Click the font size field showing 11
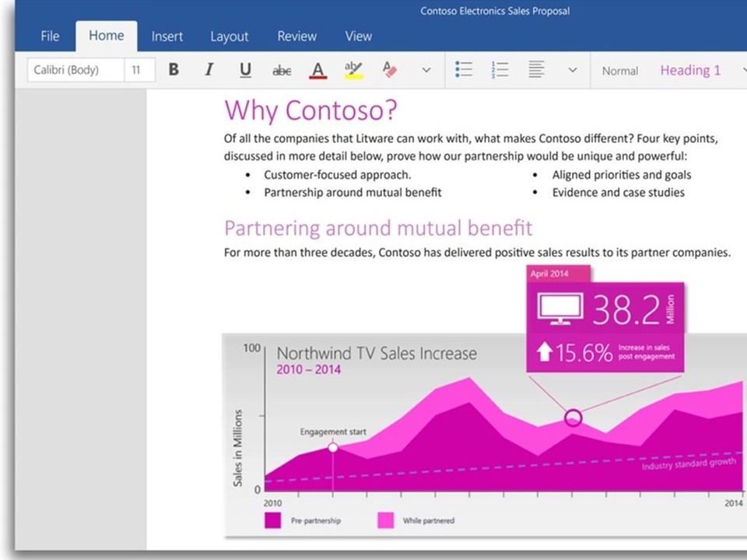The image size is (747, 560). [137, 70]
